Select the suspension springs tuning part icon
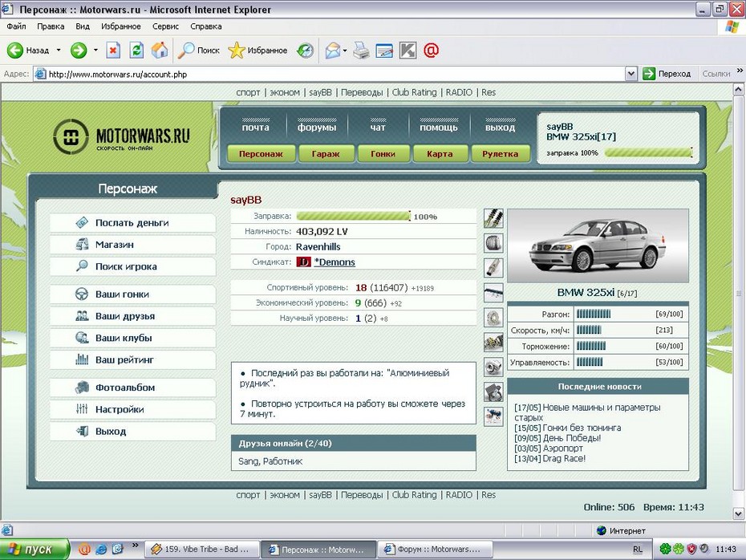Image resolution: width=746 pixels, height=560 pixels. [x=493, y=218]
